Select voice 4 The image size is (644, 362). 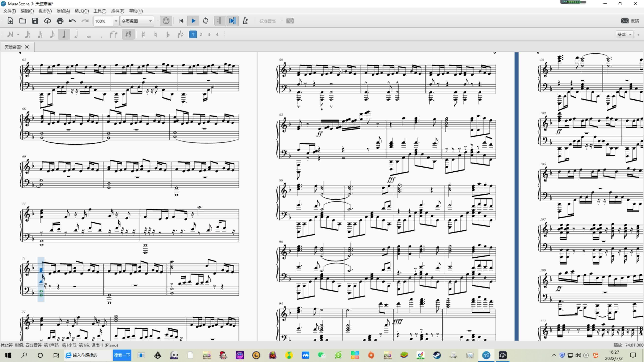(x=217, y=34)
